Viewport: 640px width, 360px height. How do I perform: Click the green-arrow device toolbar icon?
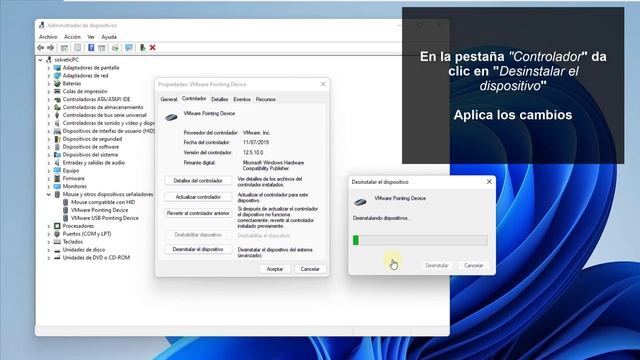coord(142,48)
